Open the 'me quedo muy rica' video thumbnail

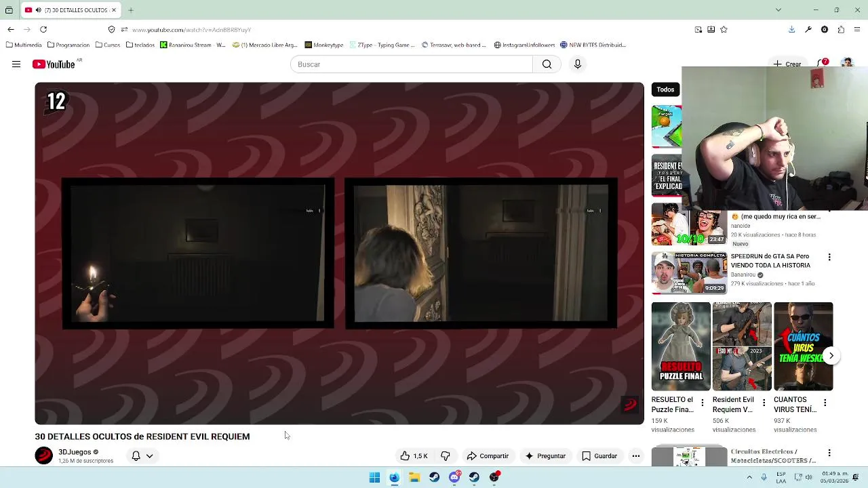[689, 224]
